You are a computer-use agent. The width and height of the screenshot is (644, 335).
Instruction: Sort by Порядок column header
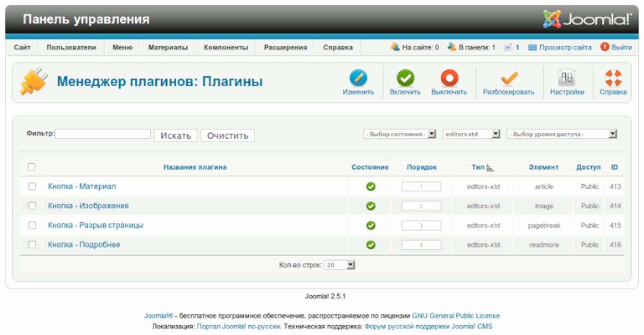click(x=422, y=167)
